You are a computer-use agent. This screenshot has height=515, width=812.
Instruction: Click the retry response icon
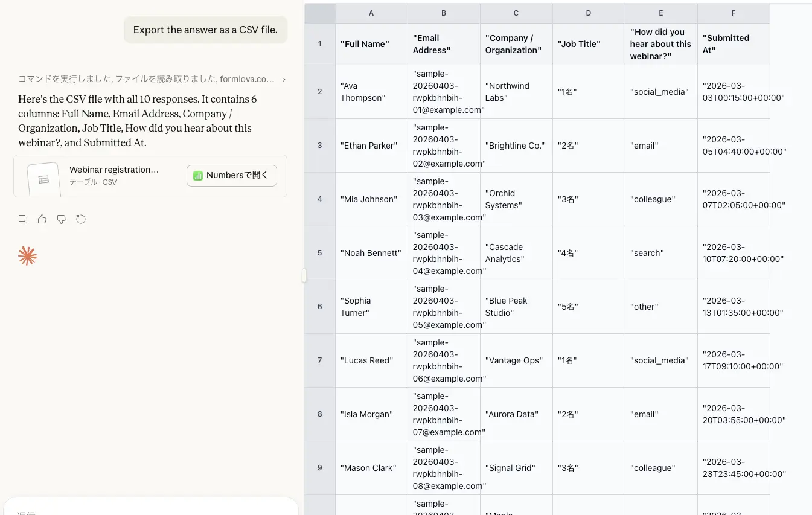click(81, 219)
